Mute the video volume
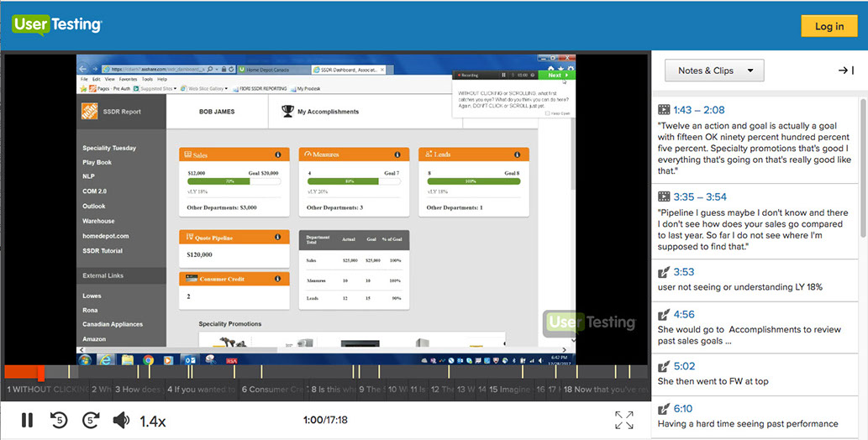868x440 pixels. (x=122, y=420)
